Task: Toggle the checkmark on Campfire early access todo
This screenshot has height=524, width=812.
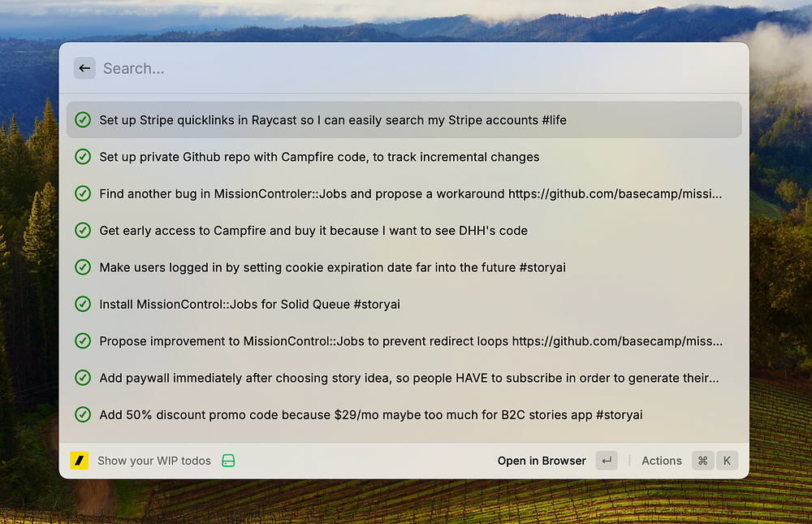Action: coord(83,231)
